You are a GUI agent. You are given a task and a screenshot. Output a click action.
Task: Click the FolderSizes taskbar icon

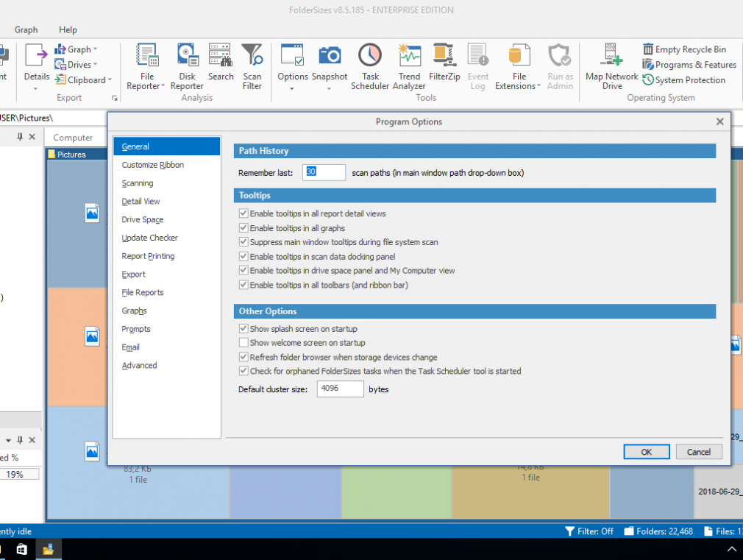click(x=48, y=549)
